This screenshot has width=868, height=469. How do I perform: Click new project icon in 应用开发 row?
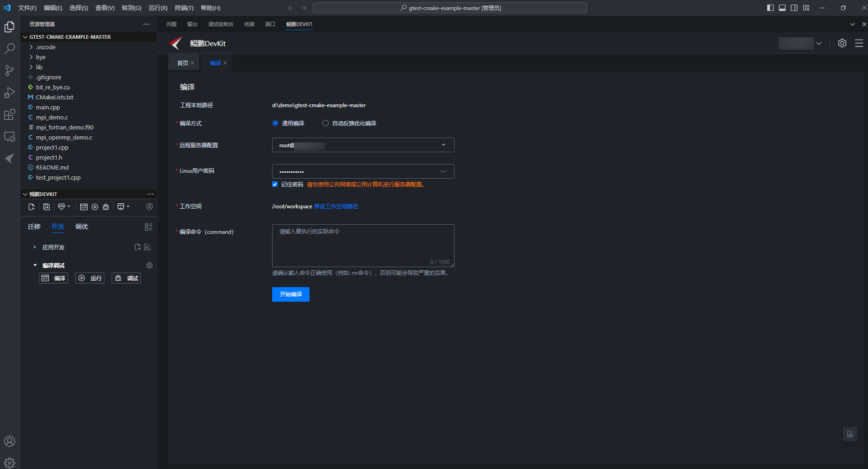pyautogui.click(x=138, y=247)
